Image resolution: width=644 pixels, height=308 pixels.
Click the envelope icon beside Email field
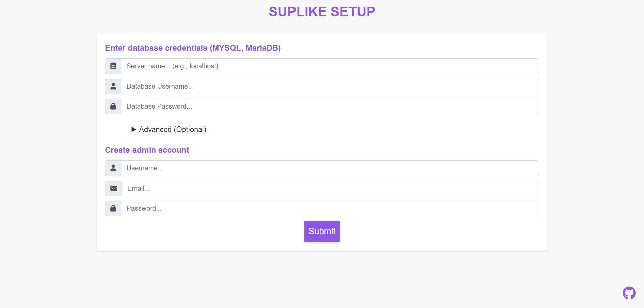[113, 188]
